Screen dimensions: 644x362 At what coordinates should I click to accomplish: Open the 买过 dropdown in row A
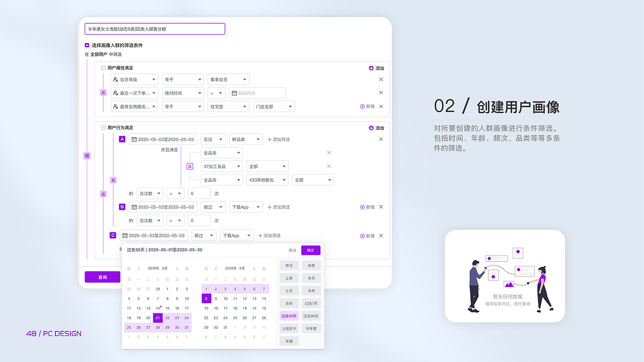pos(213,139)
